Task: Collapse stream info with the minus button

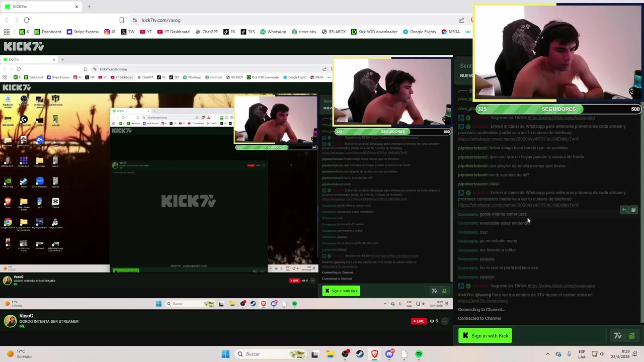Action: tap(445, 321)
